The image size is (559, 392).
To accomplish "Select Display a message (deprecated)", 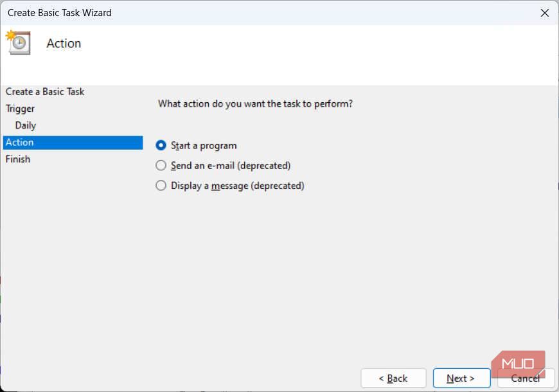I will click(x=161, y=185).
